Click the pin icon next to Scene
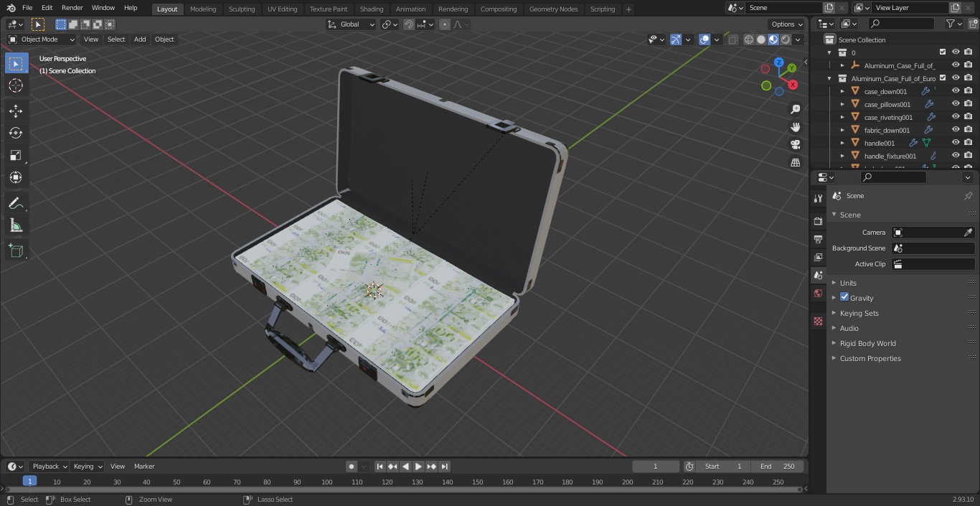The width and height of the screenshot is (980, 506). pos(968,196)
